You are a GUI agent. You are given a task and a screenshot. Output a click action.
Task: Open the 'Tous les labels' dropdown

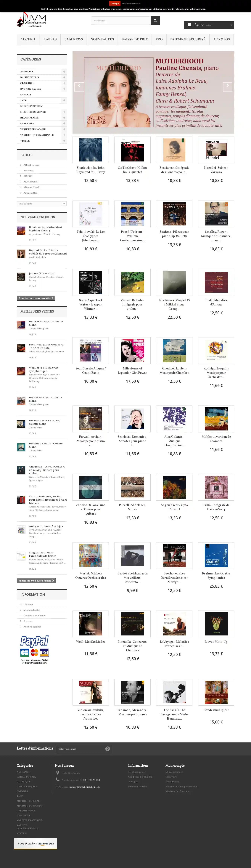click(41, 204)
